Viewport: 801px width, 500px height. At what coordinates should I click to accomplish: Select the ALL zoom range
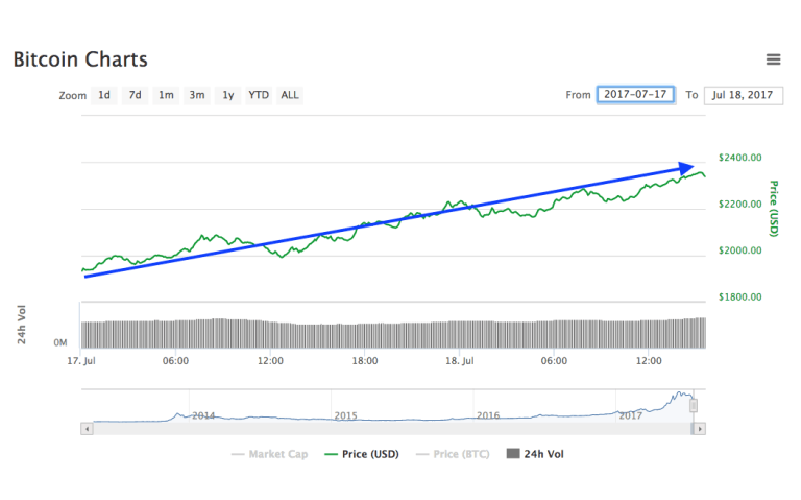coord(290,95)
